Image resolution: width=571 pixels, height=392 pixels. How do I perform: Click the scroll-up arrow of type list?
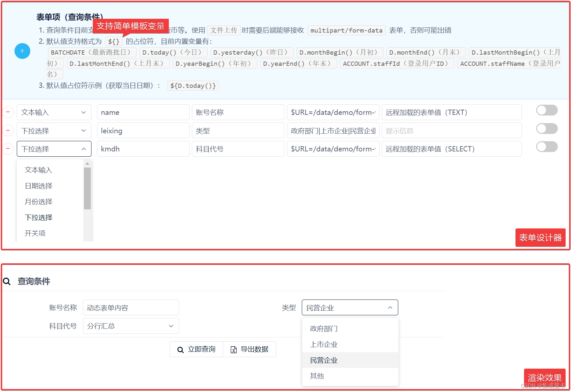tap(87, 164)
